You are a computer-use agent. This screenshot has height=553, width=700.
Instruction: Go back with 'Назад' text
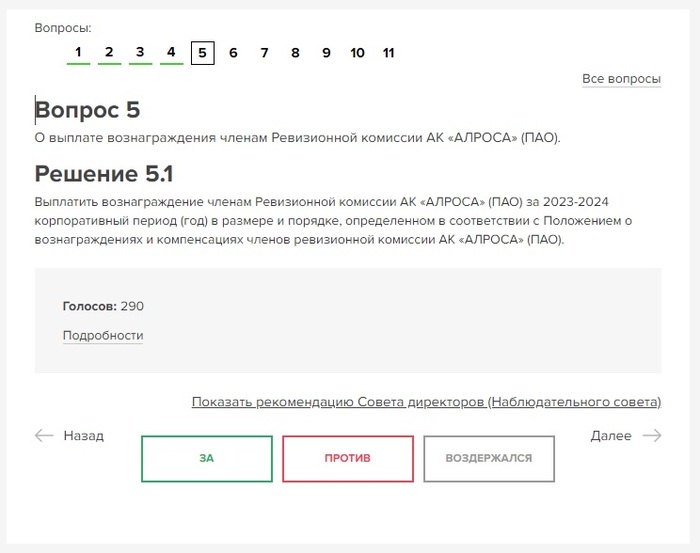coord(83,436)
